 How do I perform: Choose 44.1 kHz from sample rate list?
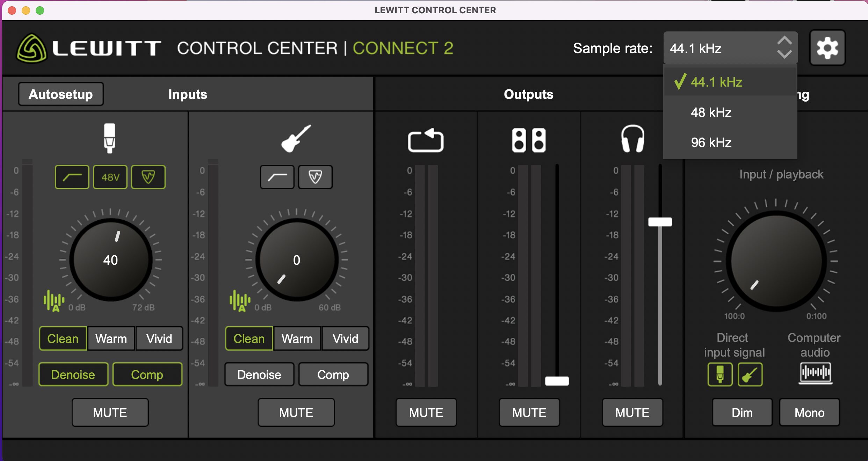[x=730, y=82]
